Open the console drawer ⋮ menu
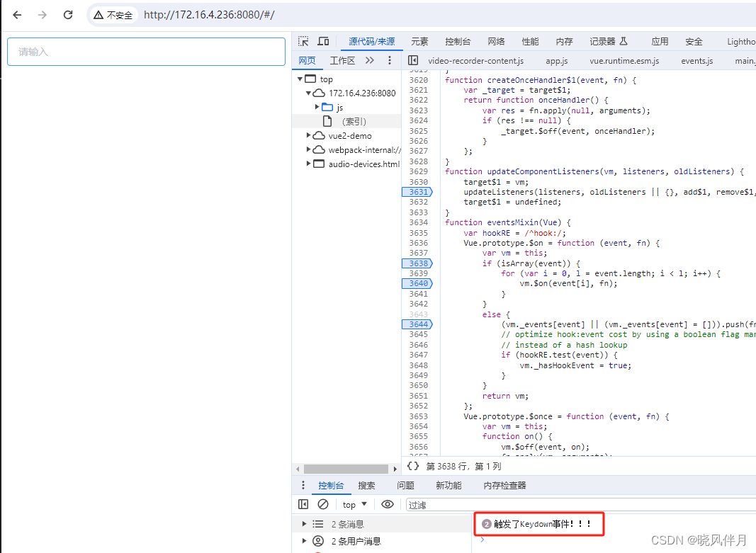Screen dimensions: 756x553 coord(303,485)
